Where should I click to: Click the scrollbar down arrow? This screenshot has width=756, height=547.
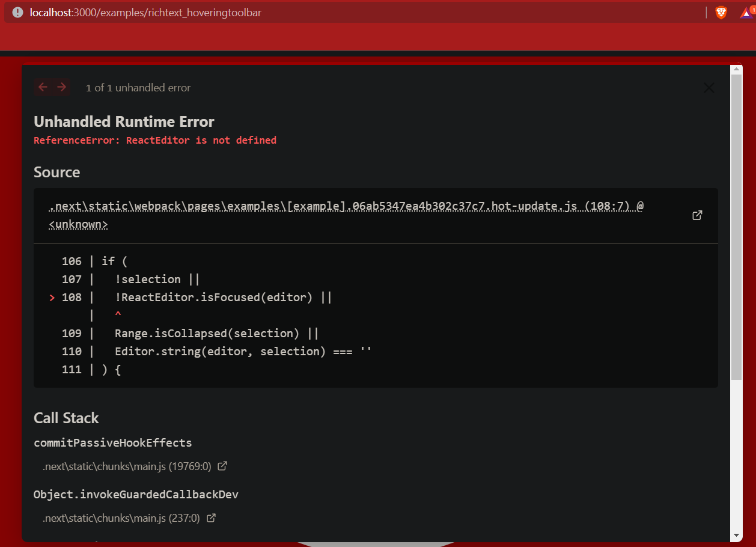[x=735, y=536]
